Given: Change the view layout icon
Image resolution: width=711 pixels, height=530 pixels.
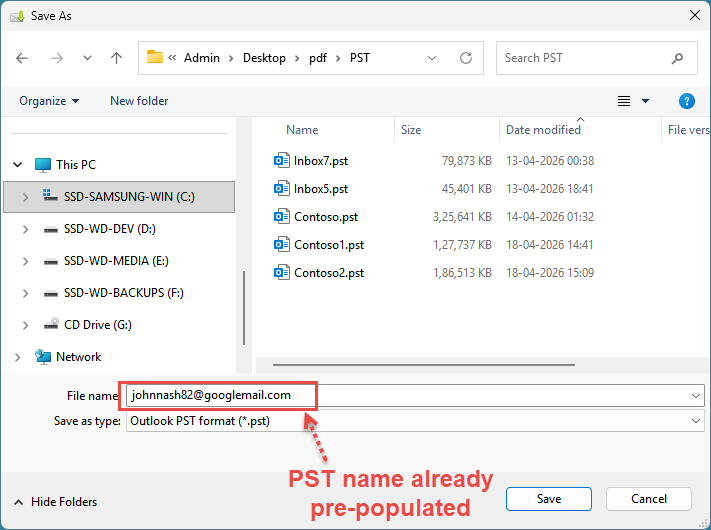Looking at the screenshot, I should (624, 101).
